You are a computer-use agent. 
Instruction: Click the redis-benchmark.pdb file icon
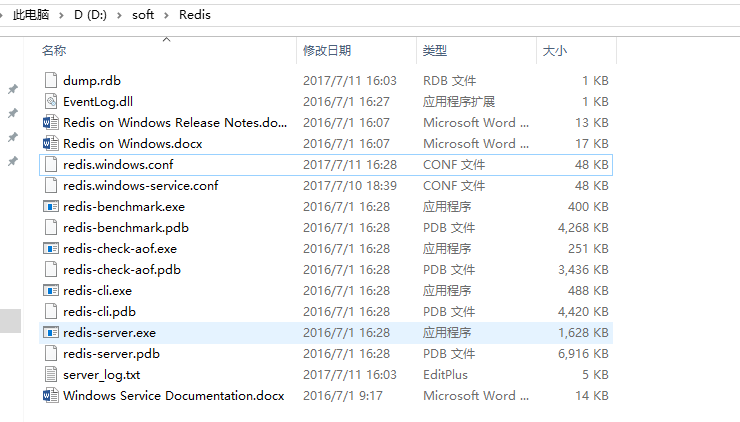51,228
